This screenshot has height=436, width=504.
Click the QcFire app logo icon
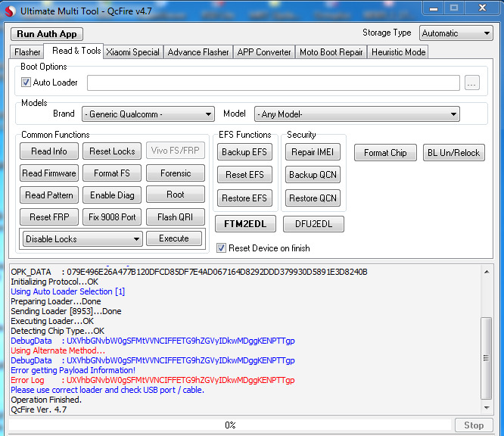tap(10, 11)
